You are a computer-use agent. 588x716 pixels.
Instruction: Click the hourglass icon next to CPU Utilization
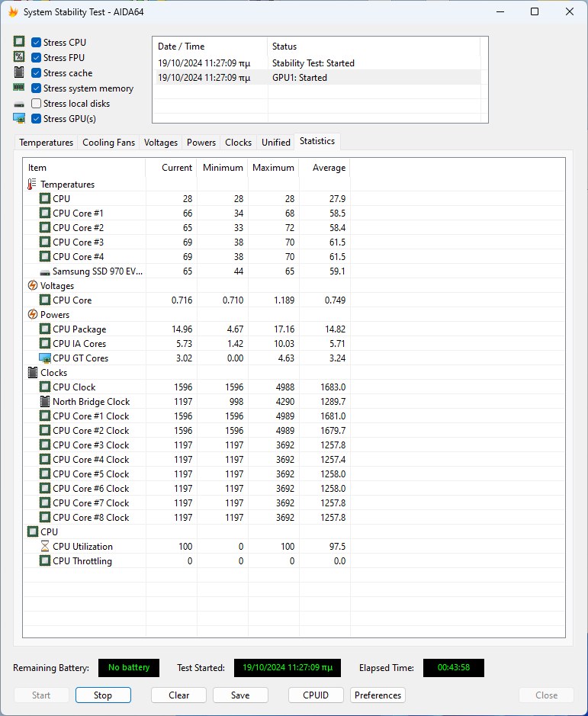tap(45, 546)
